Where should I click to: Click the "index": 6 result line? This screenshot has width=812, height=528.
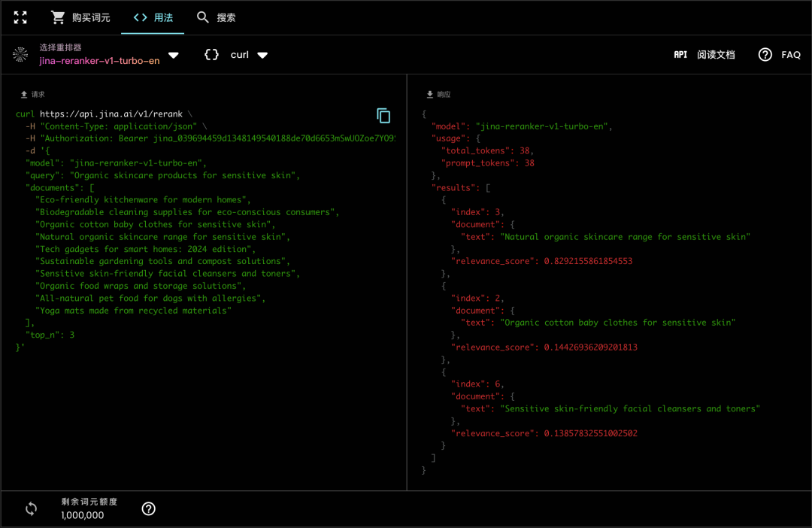pos(477,384)
